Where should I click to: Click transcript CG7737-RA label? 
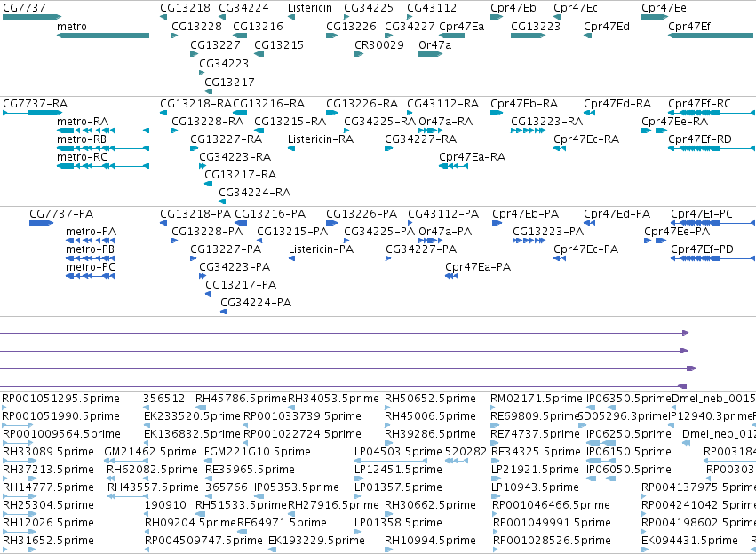[x=36, y=104]
